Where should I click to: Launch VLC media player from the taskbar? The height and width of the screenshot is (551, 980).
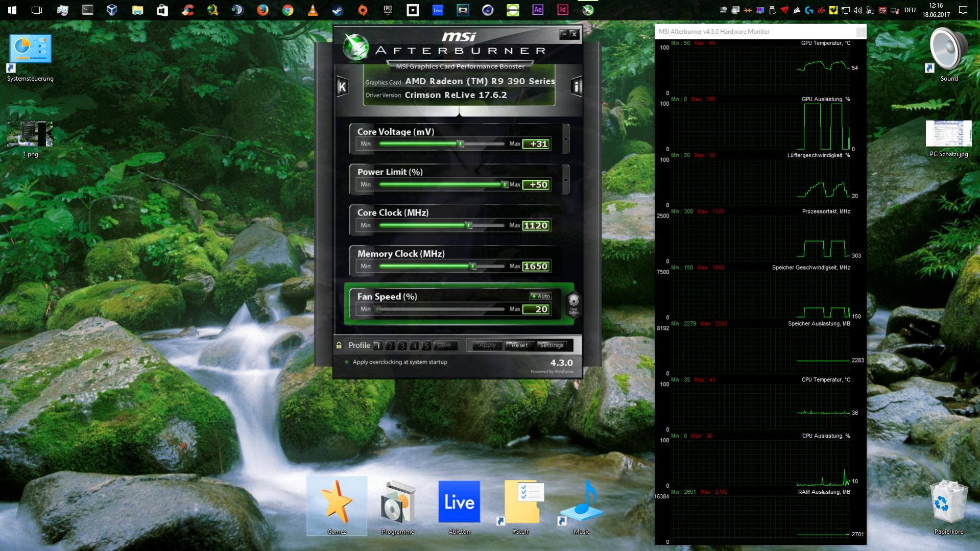313,10
